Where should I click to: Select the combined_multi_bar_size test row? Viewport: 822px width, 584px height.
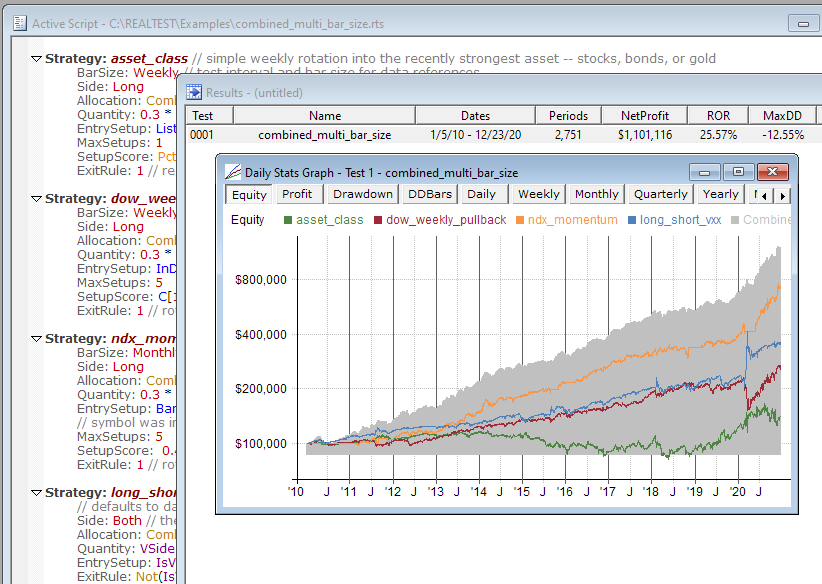click(324, 134)
